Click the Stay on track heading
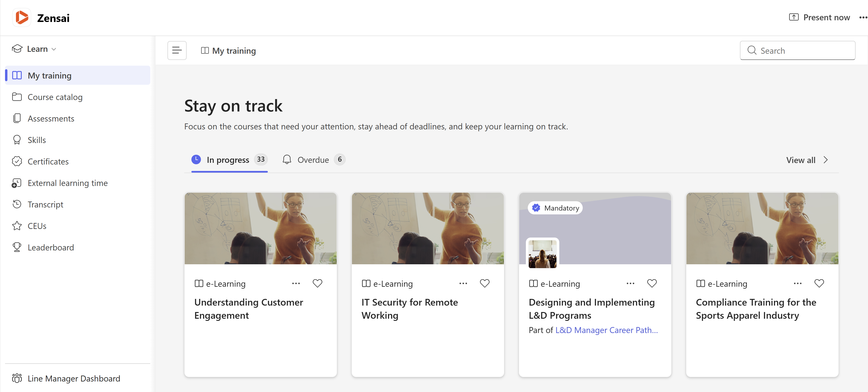This screenshot has width=868, height=392. click(233, 106)
